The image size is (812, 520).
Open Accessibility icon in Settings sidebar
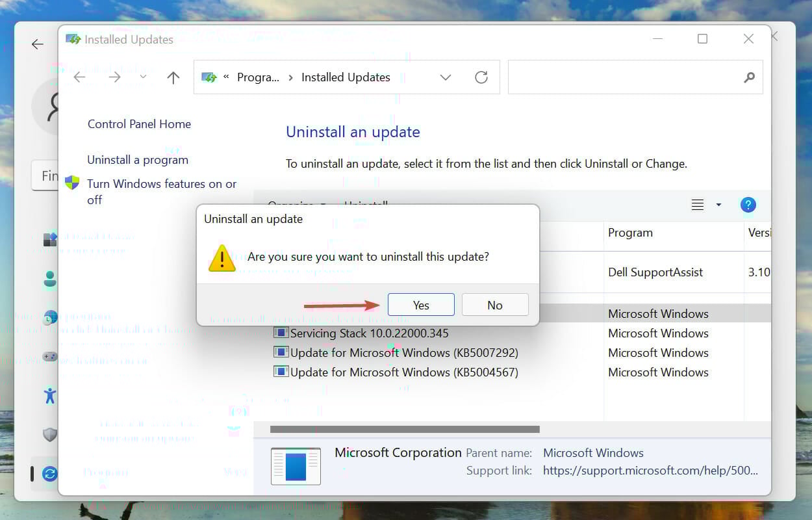pos(50,395)
